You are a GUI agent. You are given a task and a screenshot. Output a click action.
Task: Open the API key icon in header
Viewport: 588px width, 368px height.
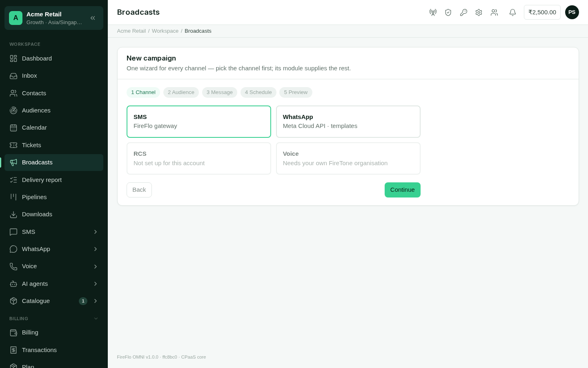click(463, 12)
